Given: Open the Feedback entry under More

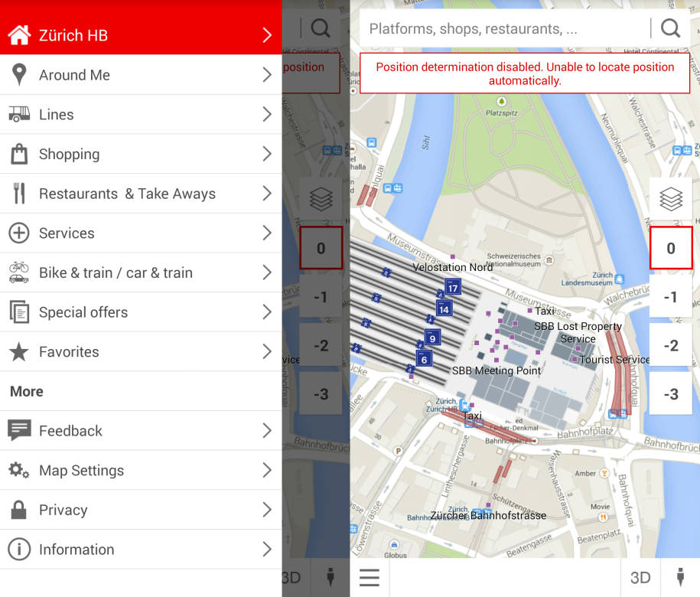Looking at the screenshot, I should (x=141, y=430).
